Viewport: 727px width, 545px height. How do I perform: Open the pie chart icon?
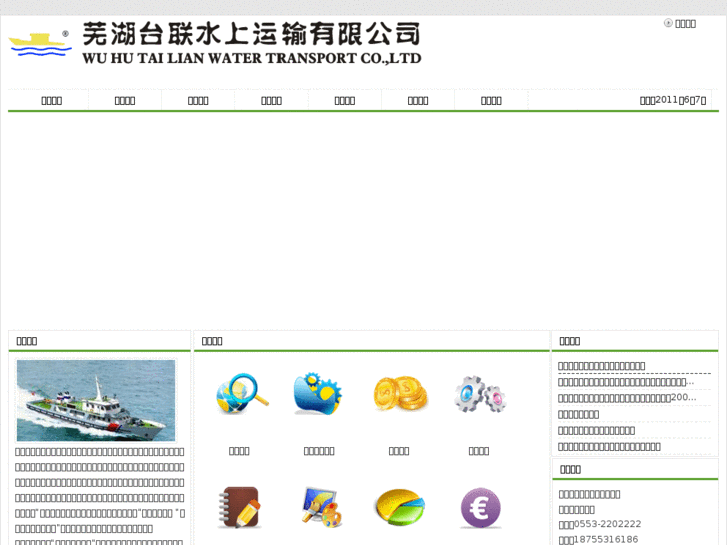[x=399, y=507]
